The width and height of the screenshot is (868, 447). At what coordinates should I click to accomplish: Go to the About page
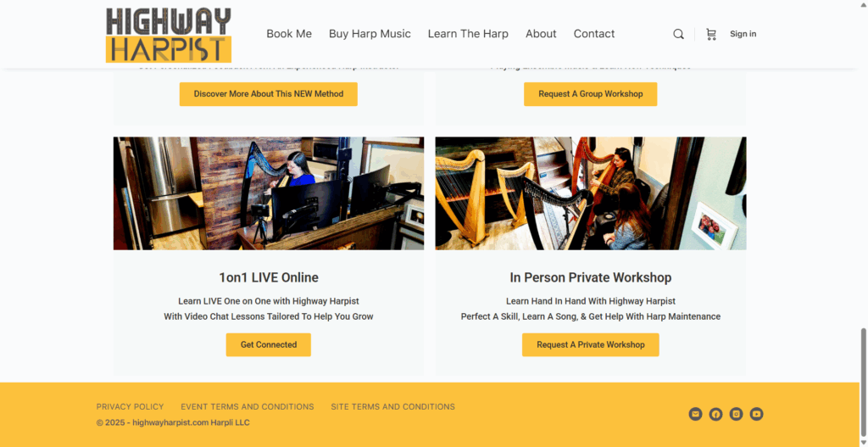pos(541,34)
